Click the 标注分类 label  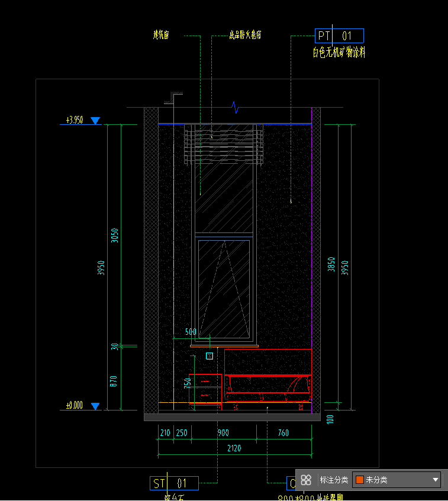[x=334, y=480]
